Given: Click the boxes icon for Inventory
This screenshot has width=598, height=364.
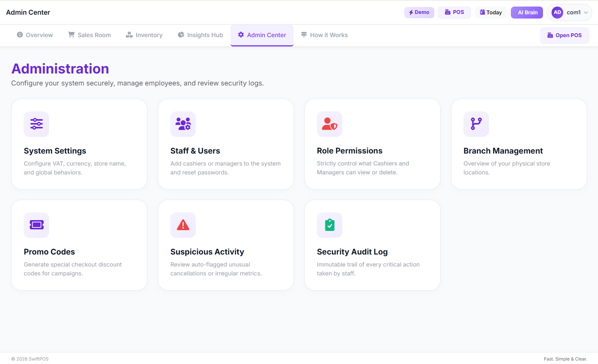Looking at the screenshot, I should coord(129,35).
